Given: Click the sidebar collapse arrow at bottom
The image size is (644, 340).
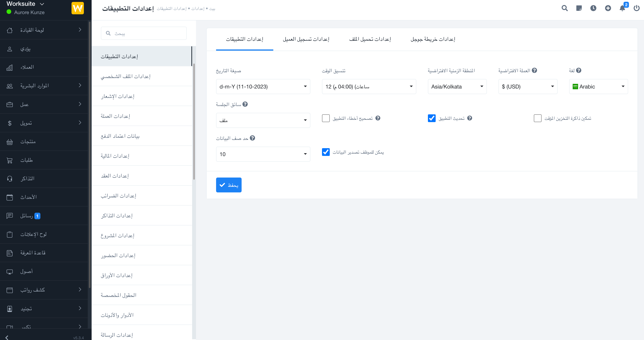Looking at the screenshot, I should pos(7,337).
